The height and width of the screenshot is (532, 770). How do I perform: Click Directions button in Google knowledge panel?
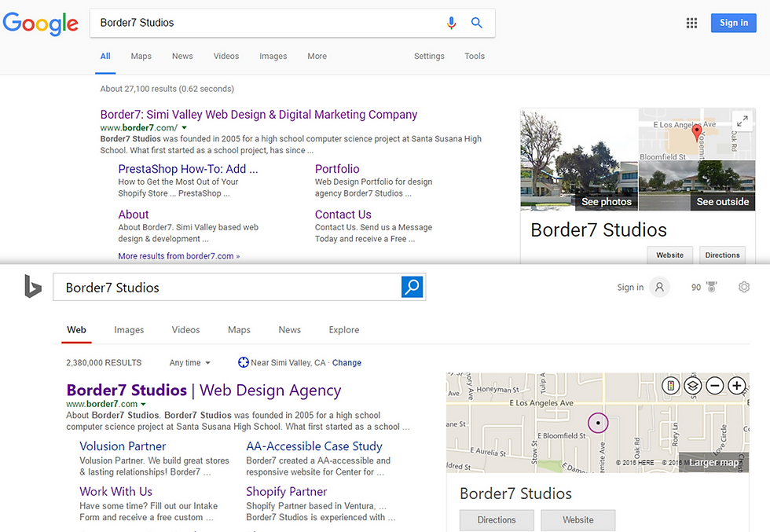pyautogui.click(x=722, y=255)
